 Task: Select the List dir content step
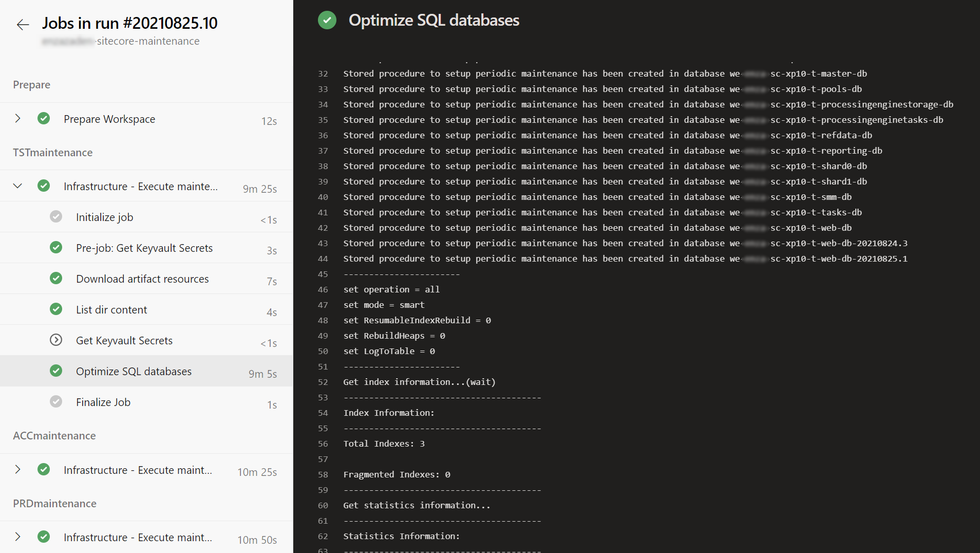pyautogui.click(x=111, y=310)
